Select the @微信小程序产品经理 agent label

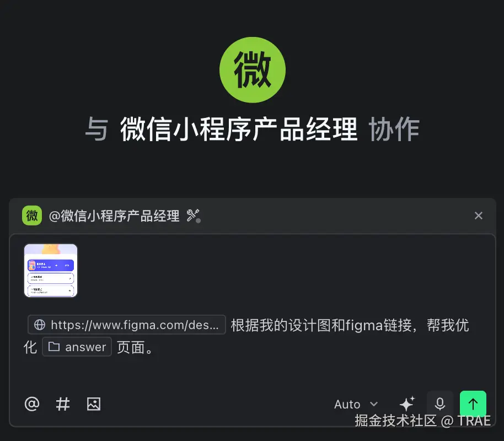point(114,216)
